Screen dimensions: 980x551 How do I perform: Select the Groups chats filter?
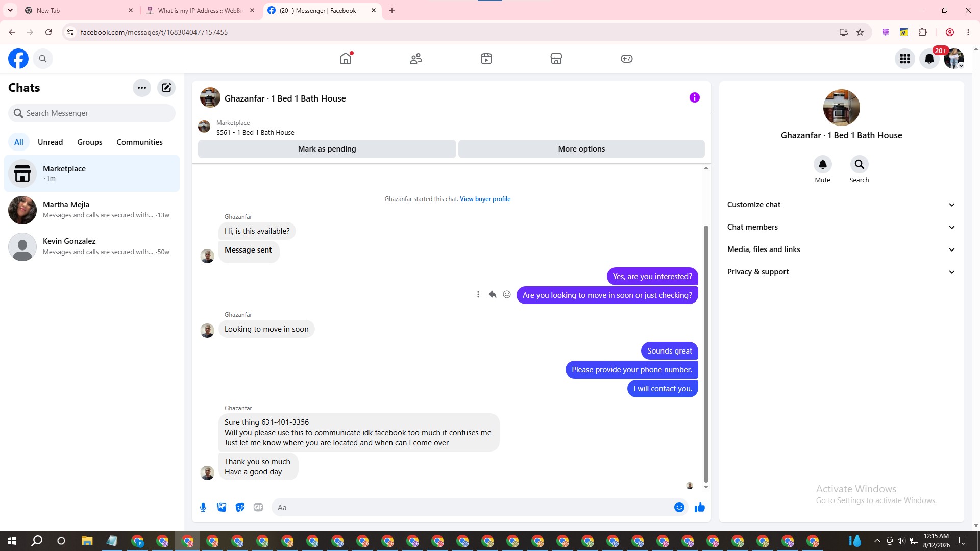pos(90,142)
